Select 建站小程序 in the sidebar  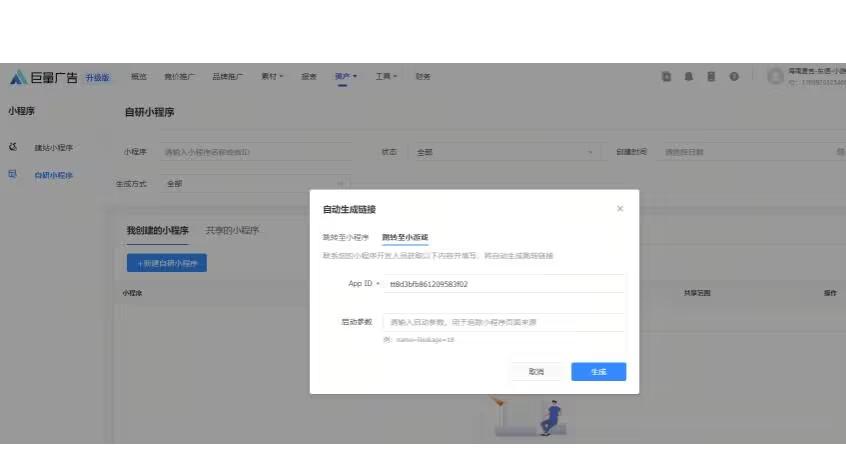(53, 147)
